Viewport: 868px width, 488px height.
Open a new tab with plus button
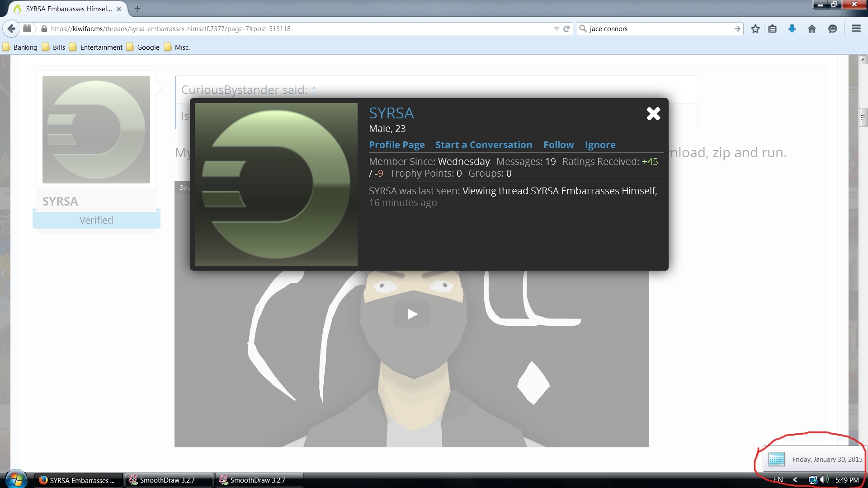click(137, 9)
